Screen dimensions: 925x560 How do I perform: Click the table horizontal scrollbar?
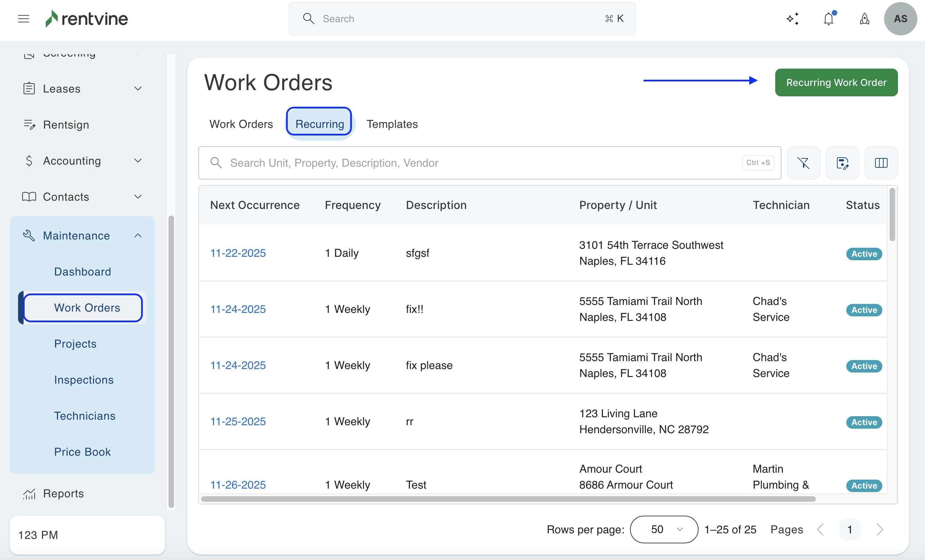click(x=508, y=499)
